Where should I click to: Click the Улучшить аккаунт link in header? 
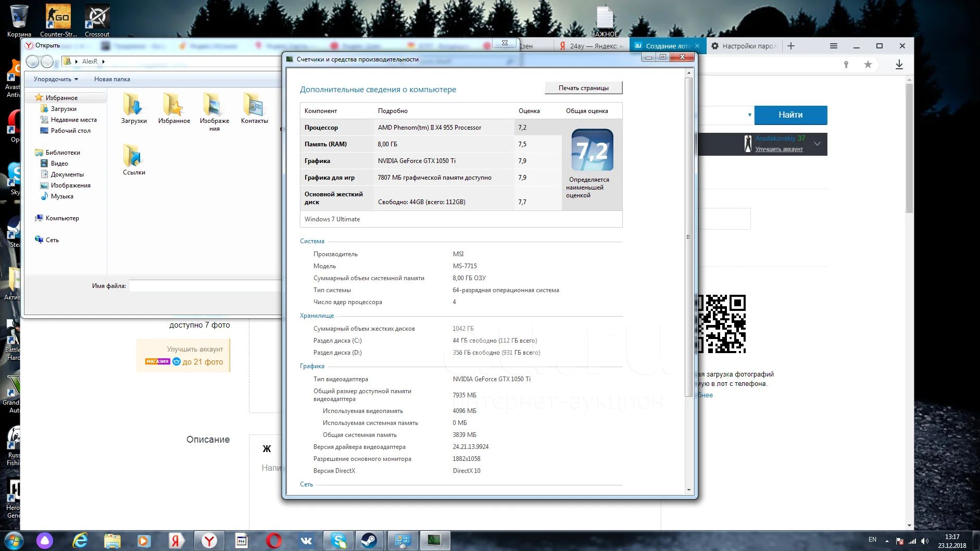tap(778, 149)
